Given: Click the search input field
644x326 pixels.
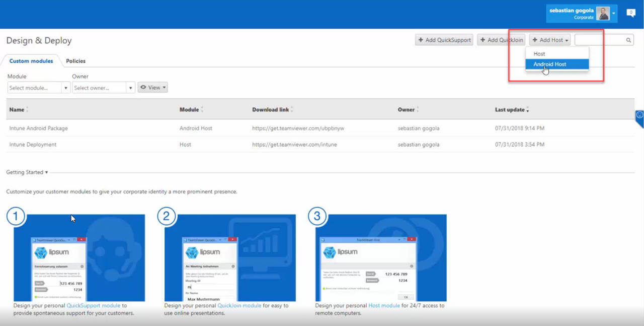Looking at the screenshot, I should [600, 40].
